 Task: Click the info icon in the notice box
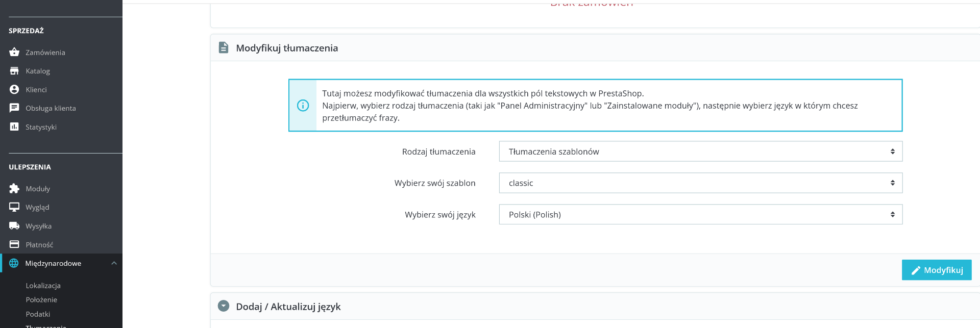303,106
